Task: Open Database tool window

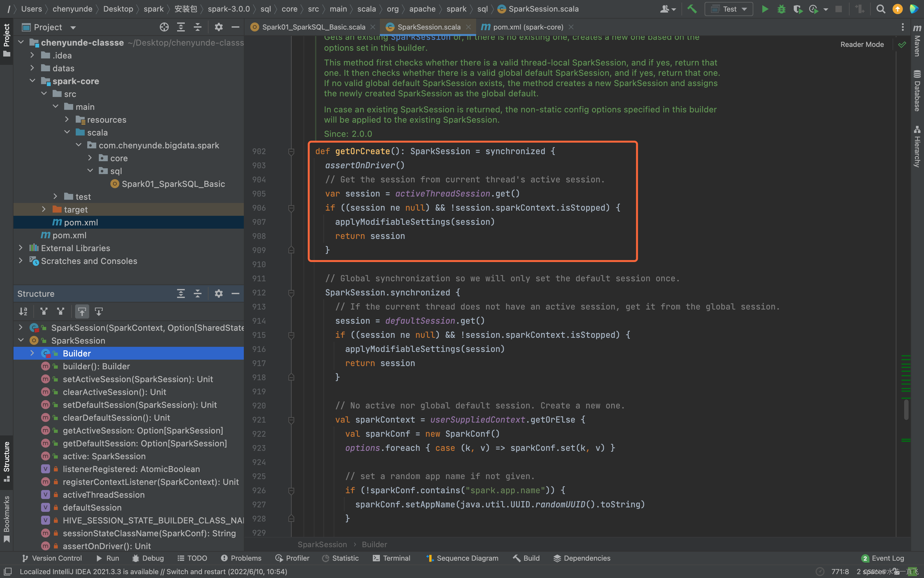Action: [x=917, y=91]
